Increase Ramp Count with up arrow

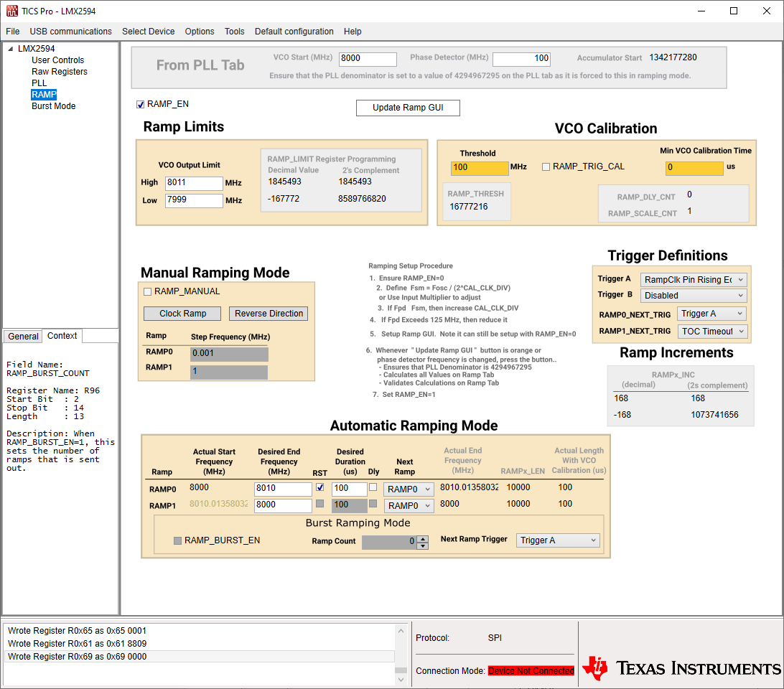point(423,539)
